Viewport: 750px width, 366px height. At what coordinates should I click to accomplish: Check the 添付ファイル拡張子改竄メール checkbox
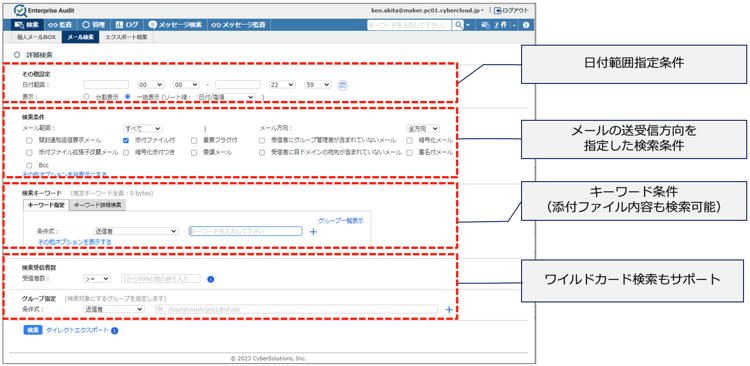[x=29, y=153]
